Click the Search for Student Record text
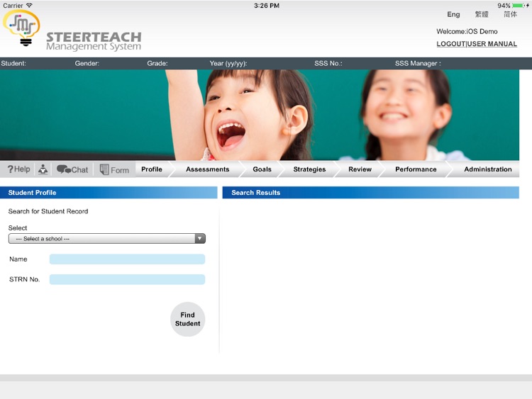This screenshot has width=532, height=399. (48, 211)
